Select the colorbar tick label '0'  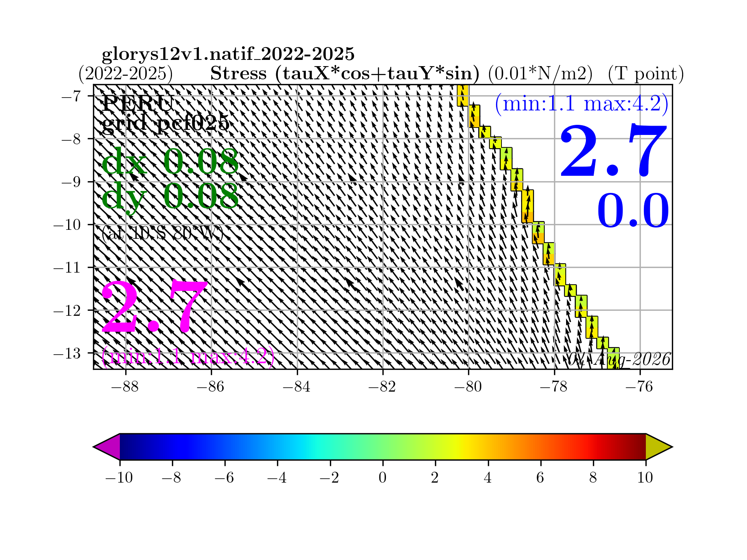382,478
